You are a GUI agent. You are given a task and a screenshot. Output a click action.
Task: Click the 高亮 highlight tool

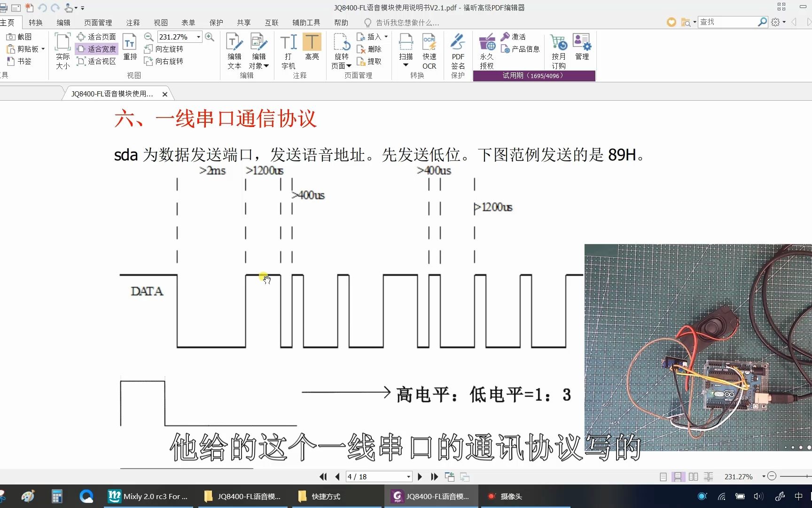point(312,47)
